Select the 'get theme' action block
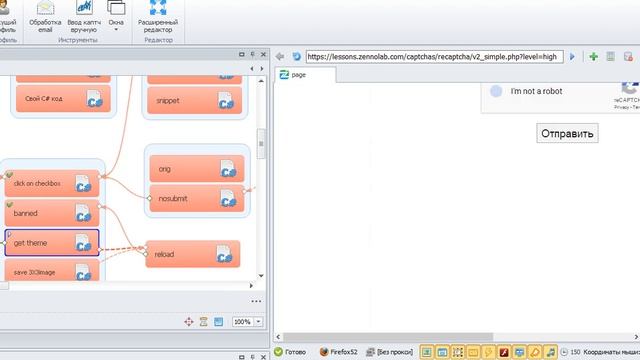Viewport: 640px width, 360px height. (x=52, y=243)
